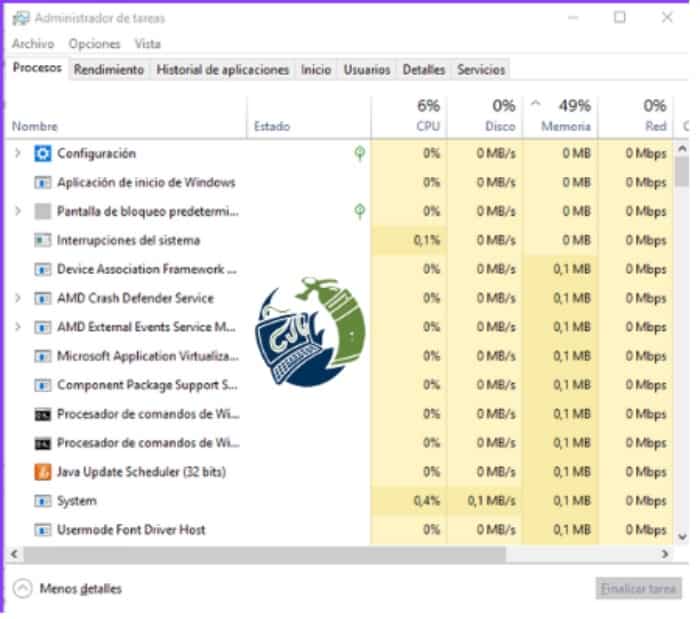Screen dimensions: 700x619
Task: Select the Interrupciones del sistema row name
Action: tap(129, 241)
